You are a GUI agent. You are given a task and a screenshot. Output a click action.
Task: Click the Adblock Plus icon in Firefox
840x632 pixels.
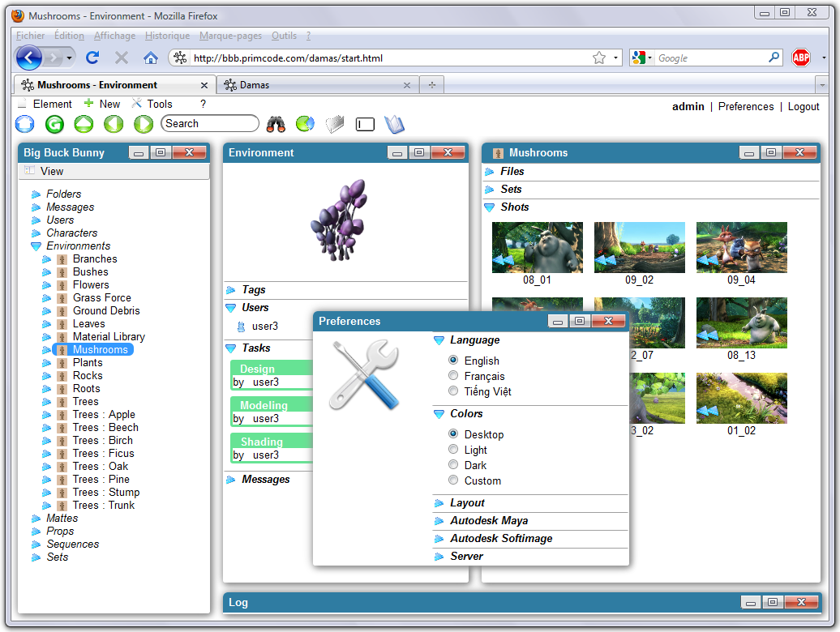pyautogui.click(x=800, y=58)
